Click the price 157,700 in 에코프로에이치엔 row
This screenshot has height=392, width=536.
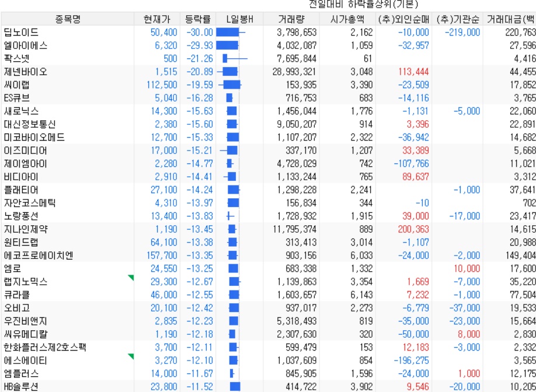point(162,256)
